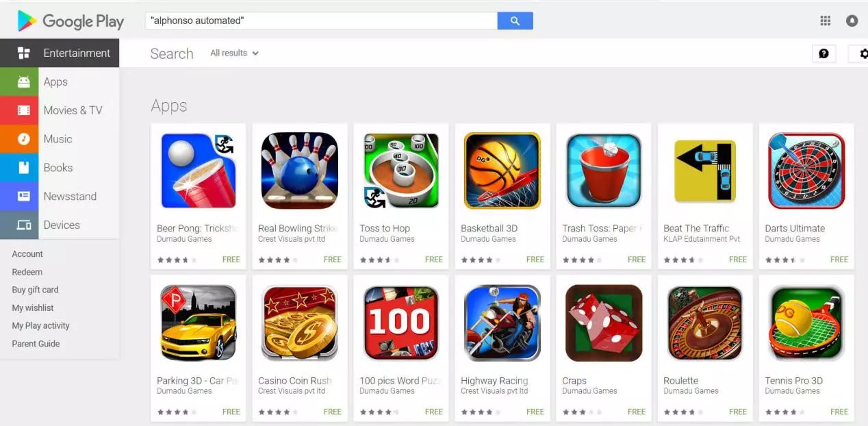Click the Redeem link

[x=27, y=272]
